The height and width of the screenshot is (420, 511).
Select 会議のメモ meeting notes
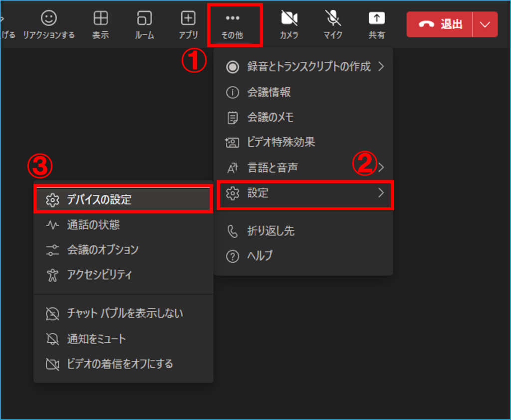coord(270,118)
